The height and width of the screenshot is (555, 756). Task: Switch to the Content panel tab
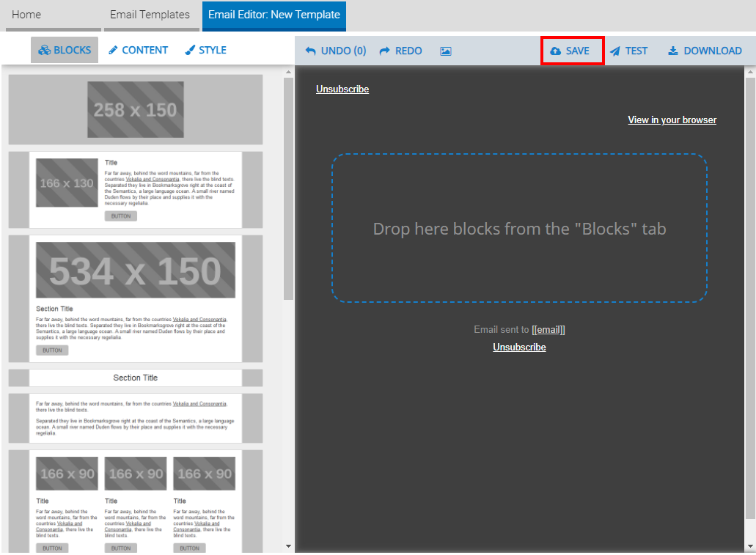(139, 50)
